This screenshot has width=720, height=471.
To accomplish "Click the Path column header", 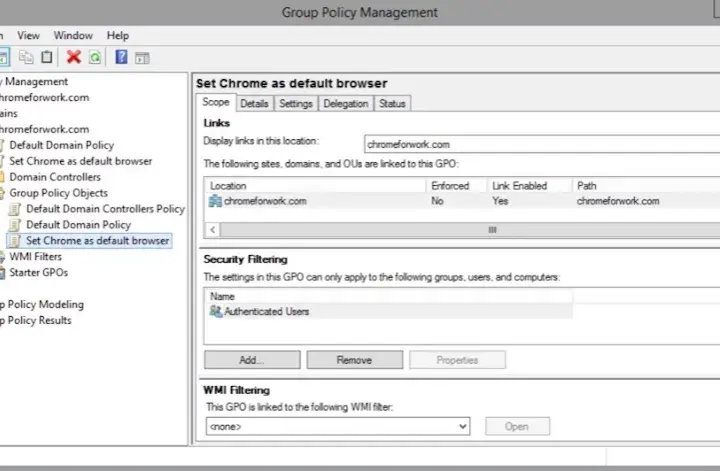I will click(646, 185).
